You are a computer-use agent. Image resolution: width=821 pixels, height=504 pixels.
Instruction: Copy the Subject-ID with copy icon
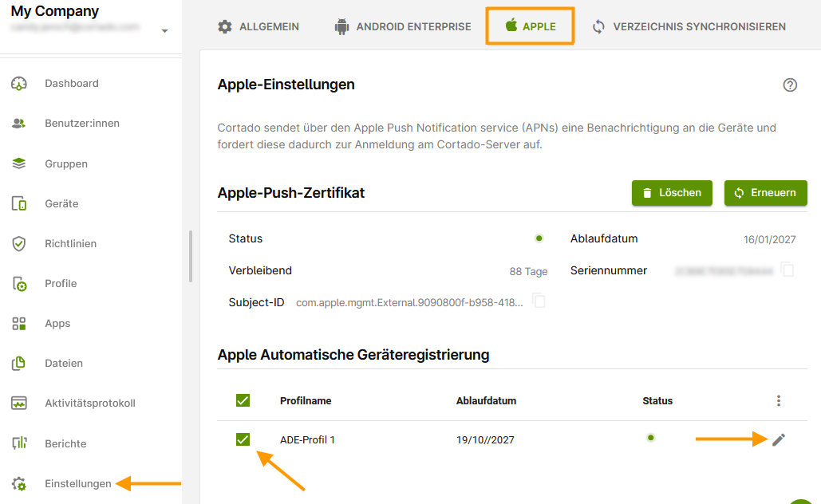[539, 301]
